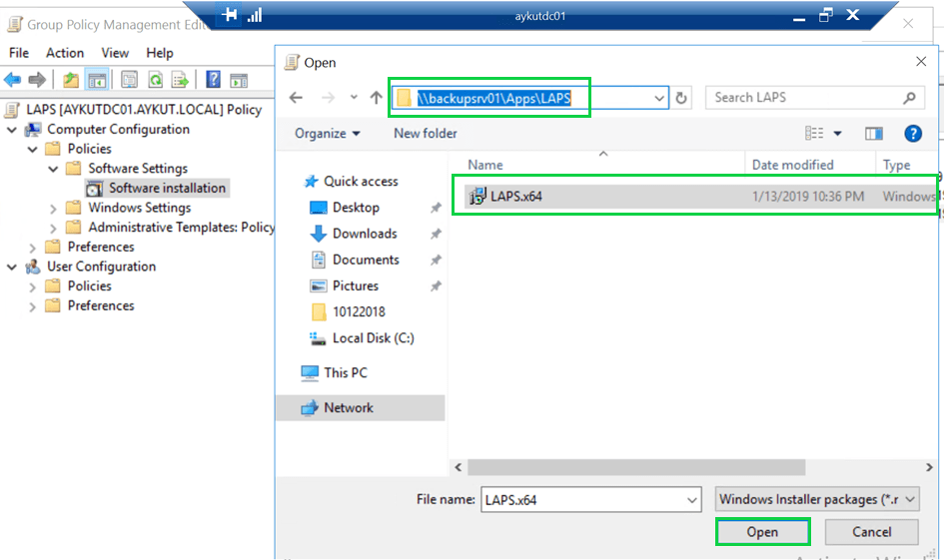
Task: Open the change view dropdown arrow
Action: 837,134
